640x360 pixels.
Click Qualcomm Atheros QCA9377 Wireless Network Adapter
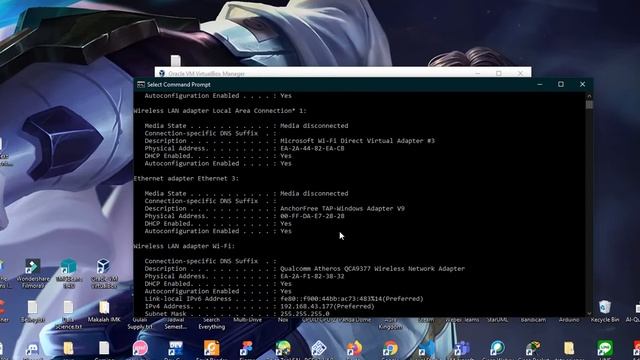[372, 269]
